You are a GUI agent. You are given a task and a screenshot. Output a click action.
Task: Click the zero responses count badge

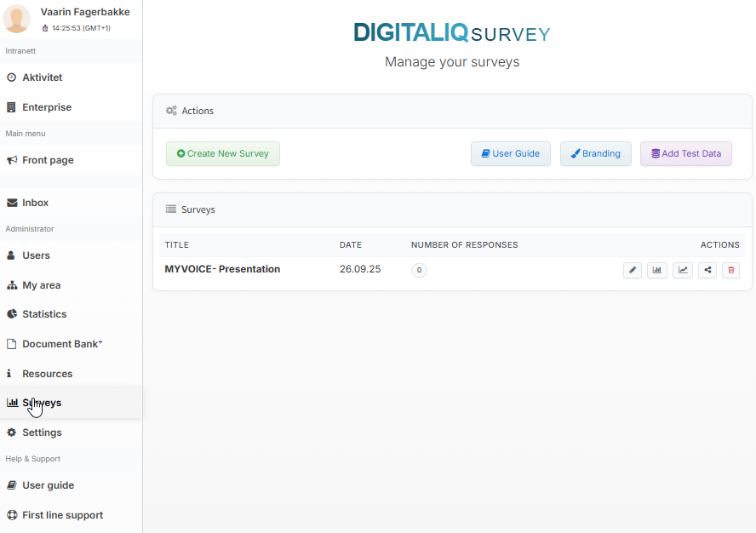[x=419, y=270]
